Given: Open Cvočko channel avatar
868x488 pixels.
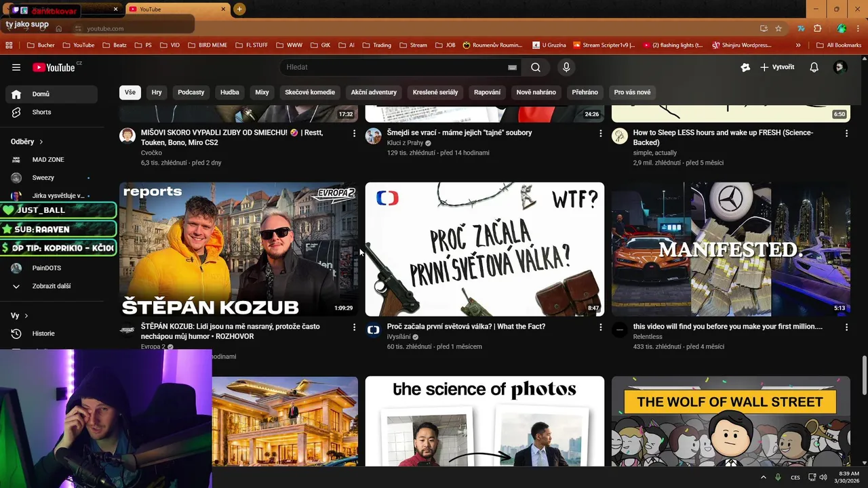Looking at the screenshot, I should point(127,136).
